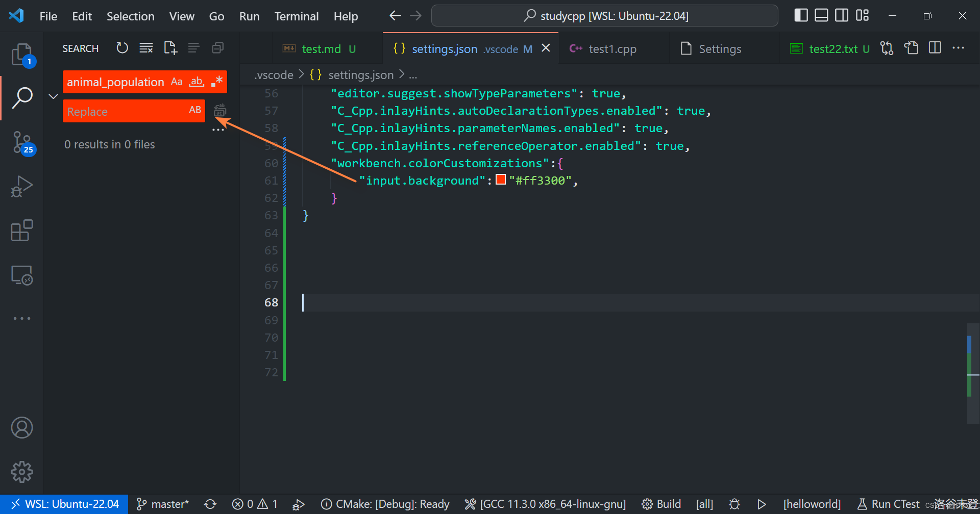Toggle Preserve Case in replace box

click(x=195, y=110)
